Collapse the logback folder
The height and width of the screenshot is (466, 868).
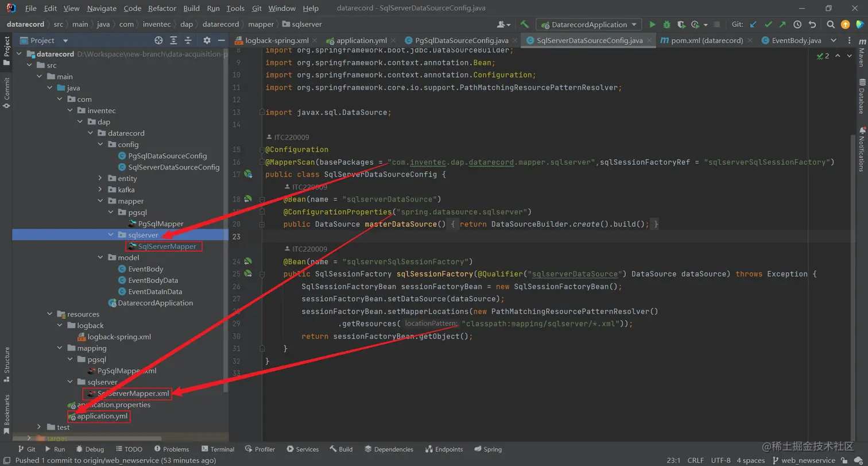click(60, 326)
